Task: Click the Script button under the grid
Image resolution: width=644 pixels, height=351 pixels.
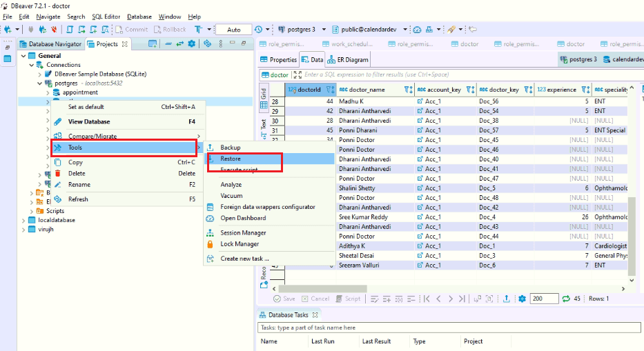Action: tap(348, 299)
